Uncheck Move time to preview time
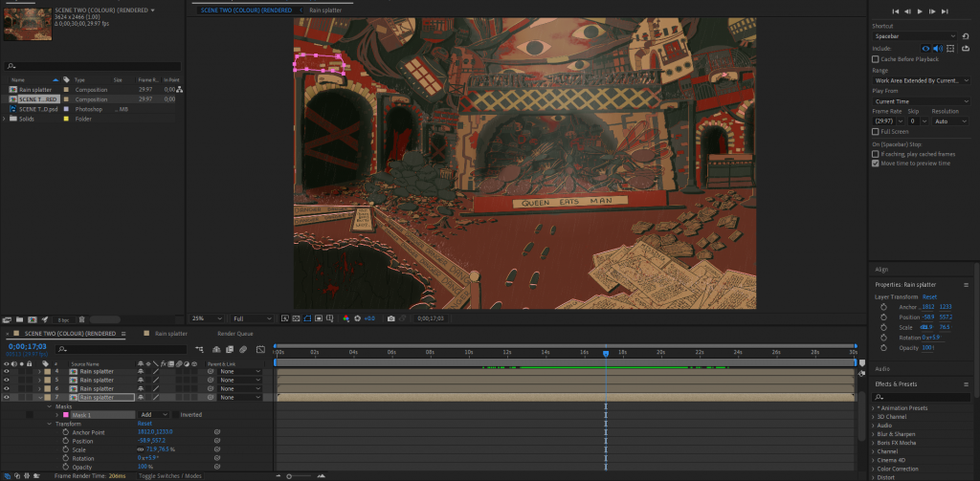This screenshot has width=980, height=481. coord(875,163)
